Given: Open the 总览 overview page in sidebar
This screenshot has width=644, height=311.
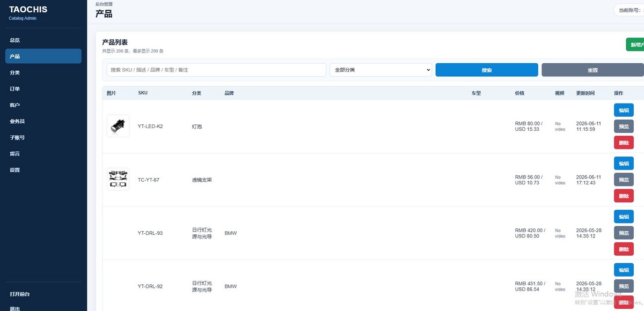Looking at the screenshot, I should [x=43, y=40].
